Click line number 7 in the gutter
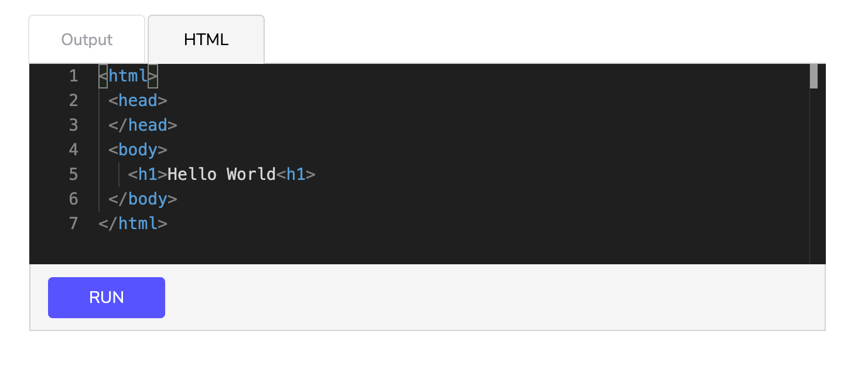 coord(73,224)
